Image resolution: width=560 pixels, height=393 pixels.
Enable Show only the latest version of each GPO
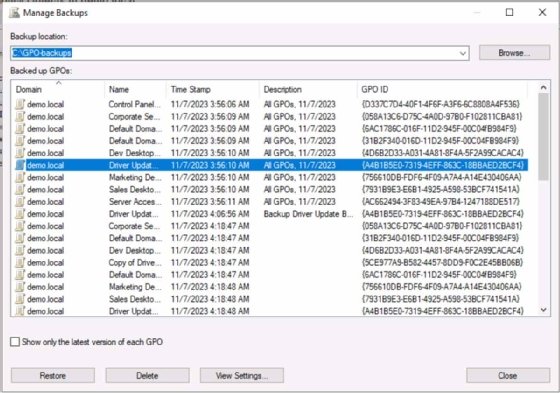pos(15,342)
